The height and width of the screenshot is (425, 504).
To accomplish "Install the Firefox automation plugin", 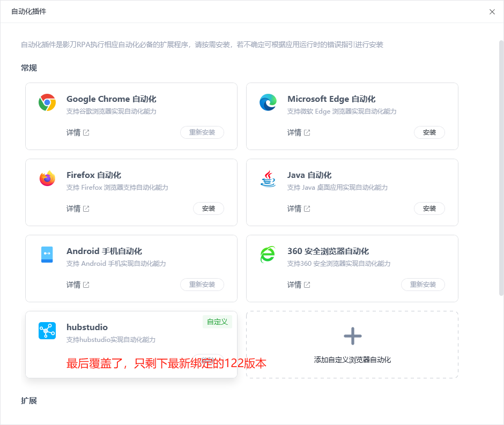I will coord(209,208).
